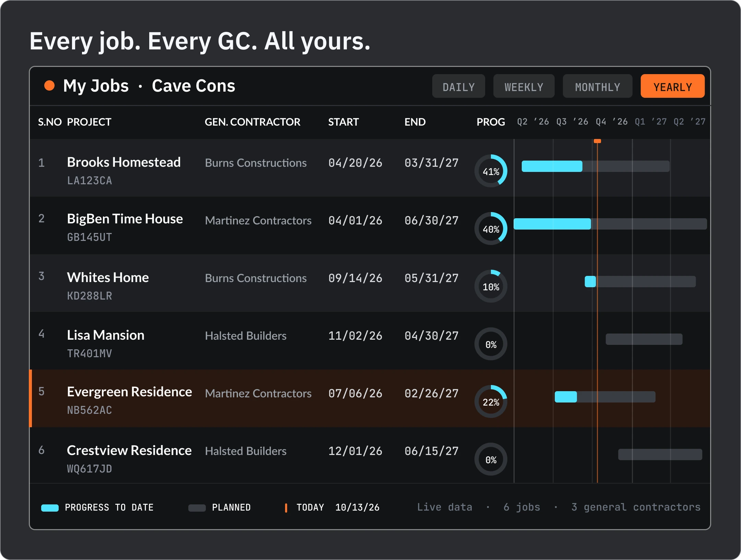Click the cyan Progress To Date legend swatch
The height and width of the screenshot is (560, 741).
pyautogui.click(x=50, y=508)
